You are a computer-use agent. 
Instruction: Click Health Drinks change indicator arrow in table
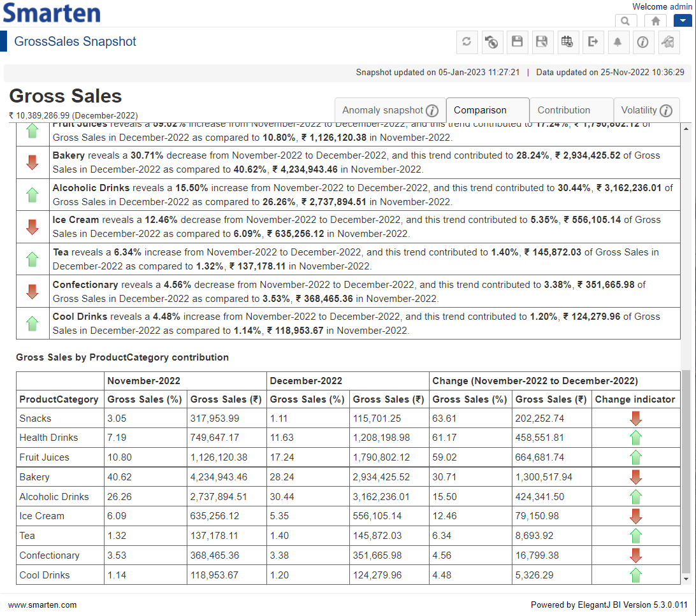[x=635, y=438]
